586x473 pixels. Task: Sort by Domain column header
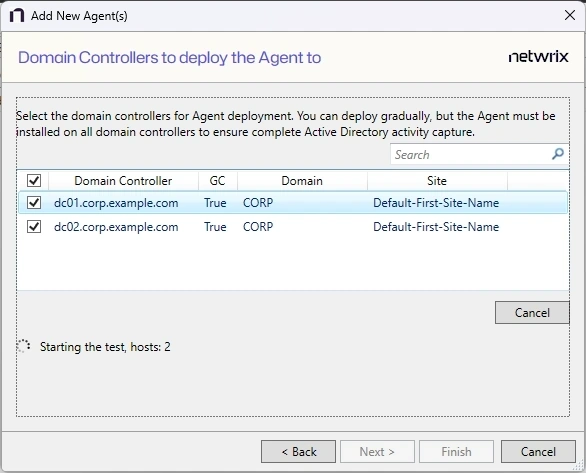[x=302, y=181]
